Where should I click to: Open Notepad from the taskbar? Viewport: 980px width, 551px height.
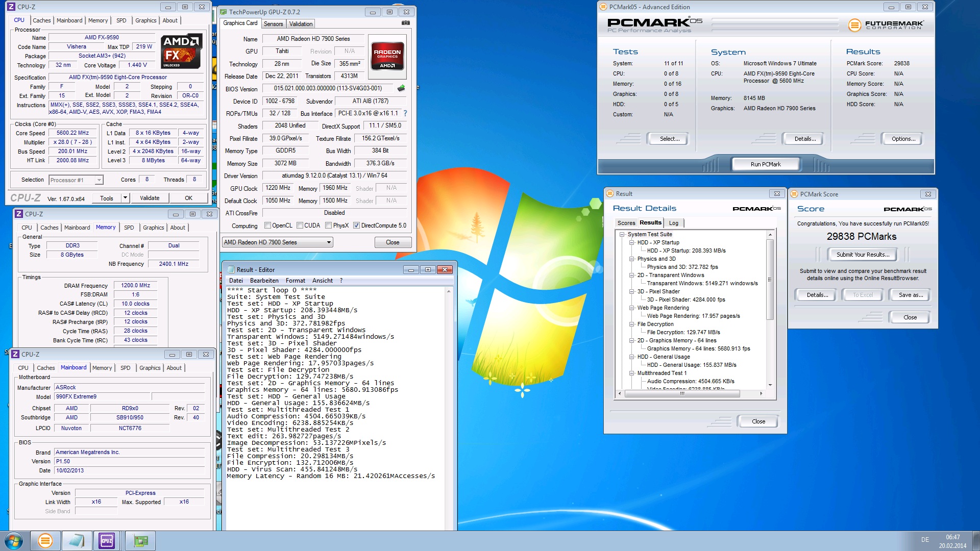pyautogui.click(x=77, y=541)
